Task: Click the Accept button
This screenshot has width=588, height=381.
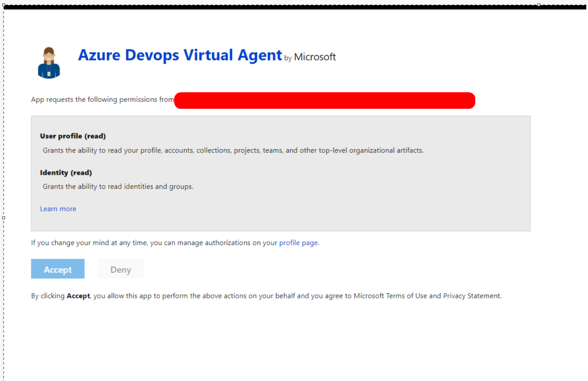Action: [x=57, y=268]
